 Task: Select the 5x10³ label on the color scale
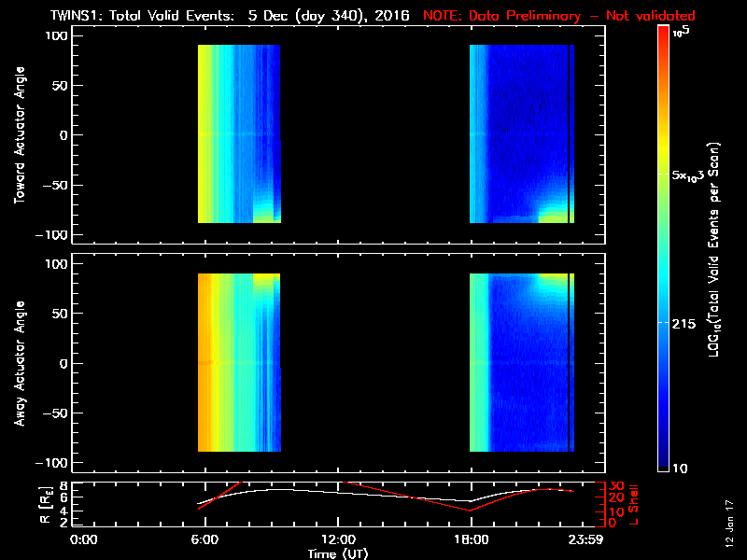693,175
